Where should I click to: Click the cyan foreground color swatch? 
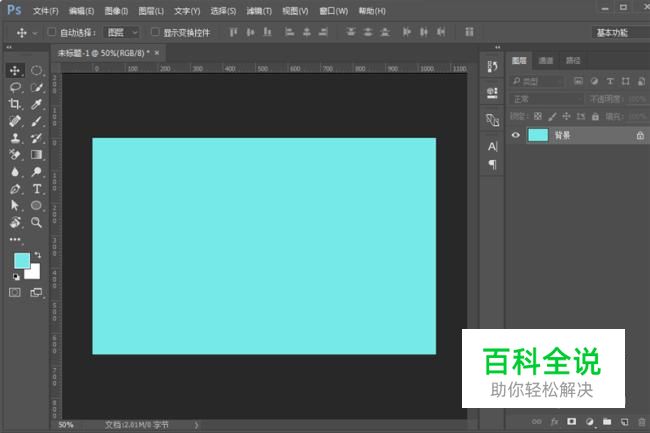click(x=21, y=261)
